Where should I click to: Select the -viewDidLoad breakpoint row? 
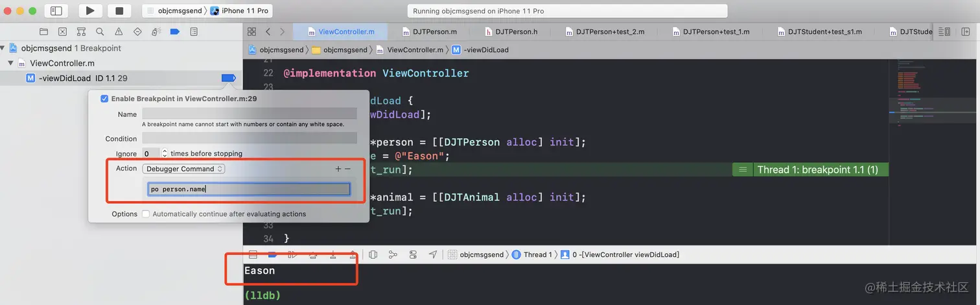pyautogui.click(x=121, y=78)
